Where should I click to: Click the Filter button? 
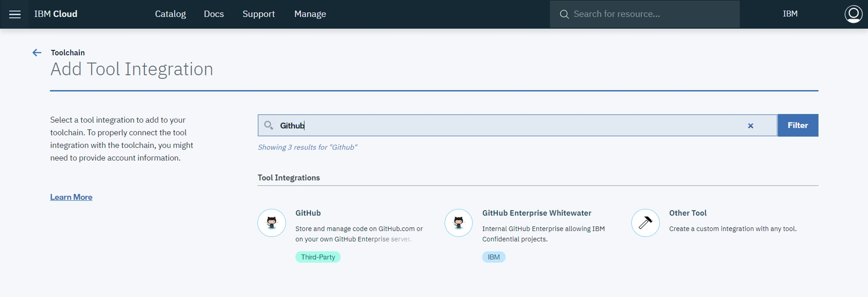pyautogui.click(x=798, y=125)
